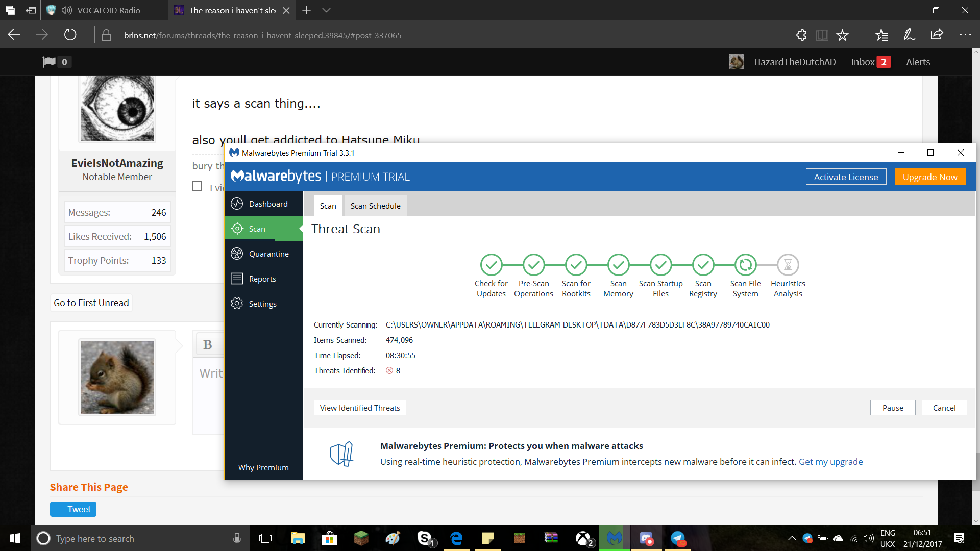This screenshot has width=980, height=551.
Task: Open EvieIsNotAmazing's profile name link
Action: click(x=117, y=163)
